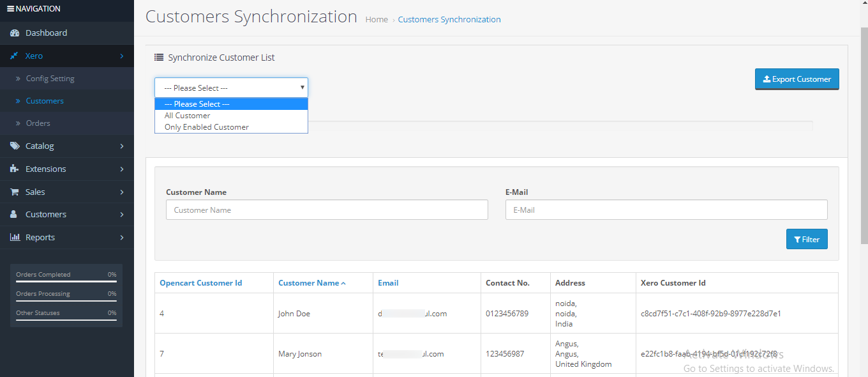
Task: Click the Contact No. column header
Action: [507, 283]
